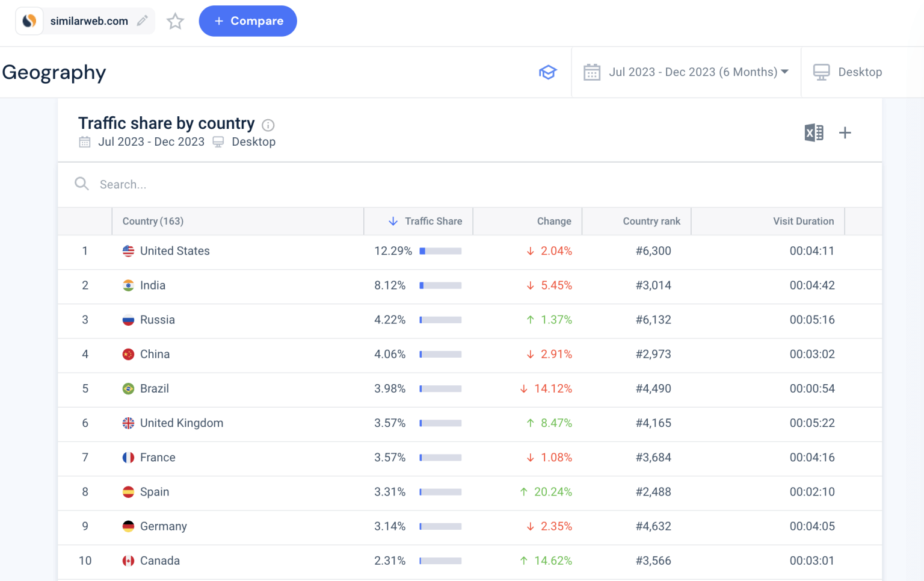Open the graduation cap learning icon
This screenshot has width=924, height=581.
coord(548,72)
